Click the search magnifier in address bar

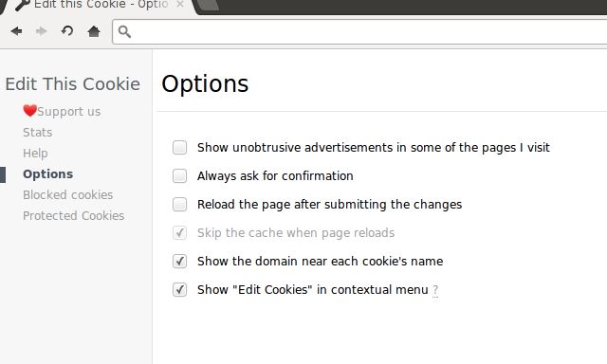click(x=124, y=31)
